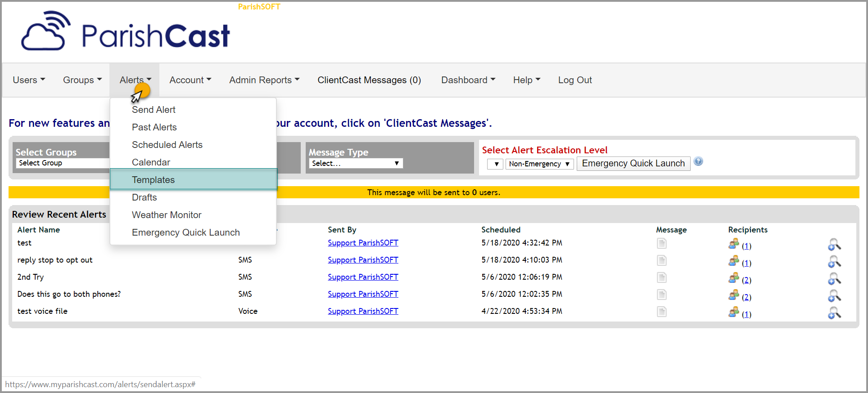Open message document icon for test voice file
The height and width of the screenshot is (393, 868).
tap(661, 312)
